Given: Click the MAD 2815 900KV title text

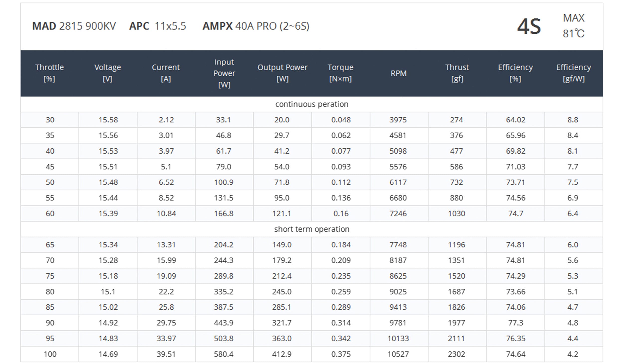Looking at the screenshot, I should click(x=74, y=26).
